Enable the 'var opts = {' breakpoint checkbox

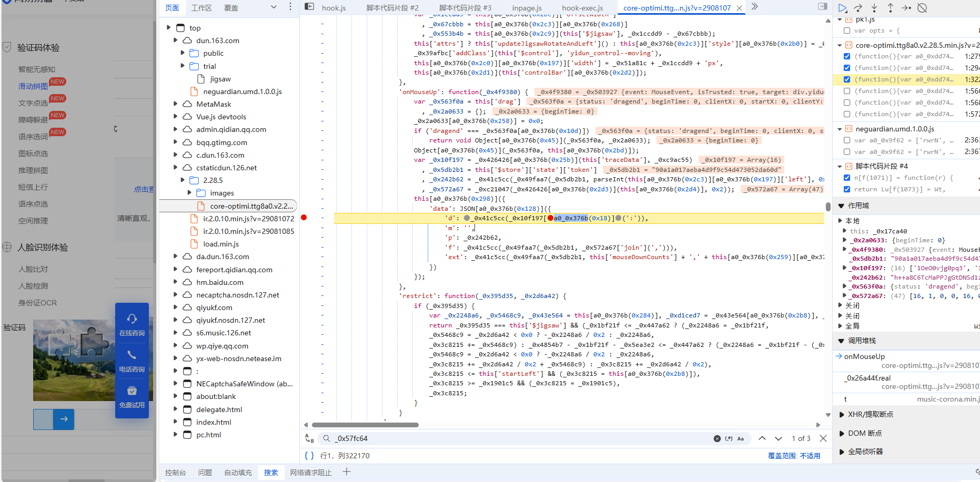(847, 30)
